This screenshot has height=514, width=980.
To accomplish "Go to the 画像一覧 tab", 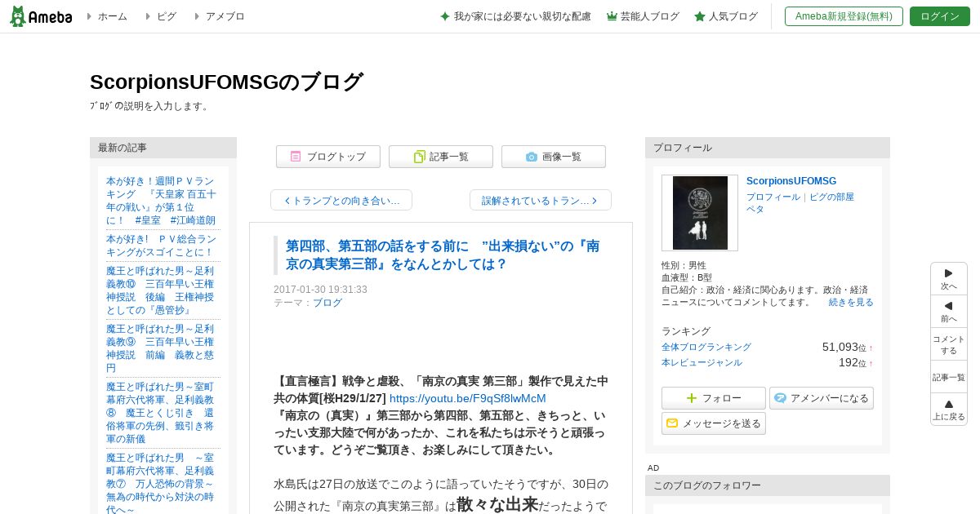I will click(554, 157).
